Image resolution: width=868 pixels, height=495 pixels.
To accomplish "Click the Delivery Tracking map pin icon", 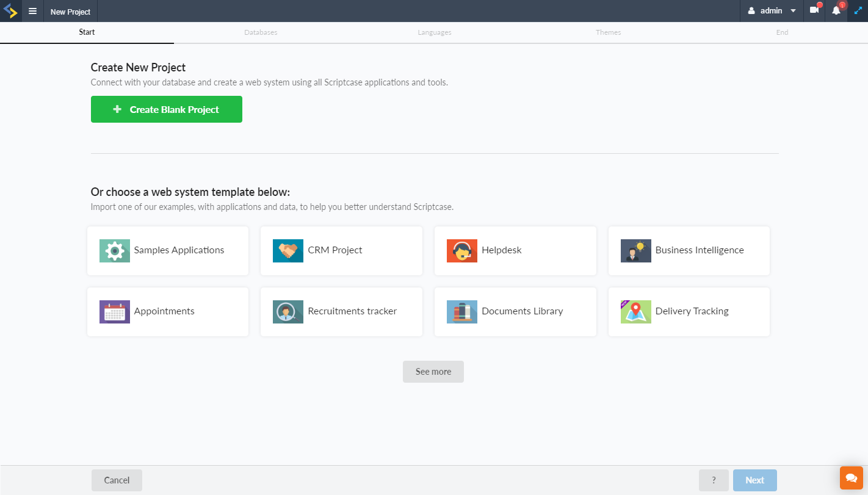I will click(636, 312).
